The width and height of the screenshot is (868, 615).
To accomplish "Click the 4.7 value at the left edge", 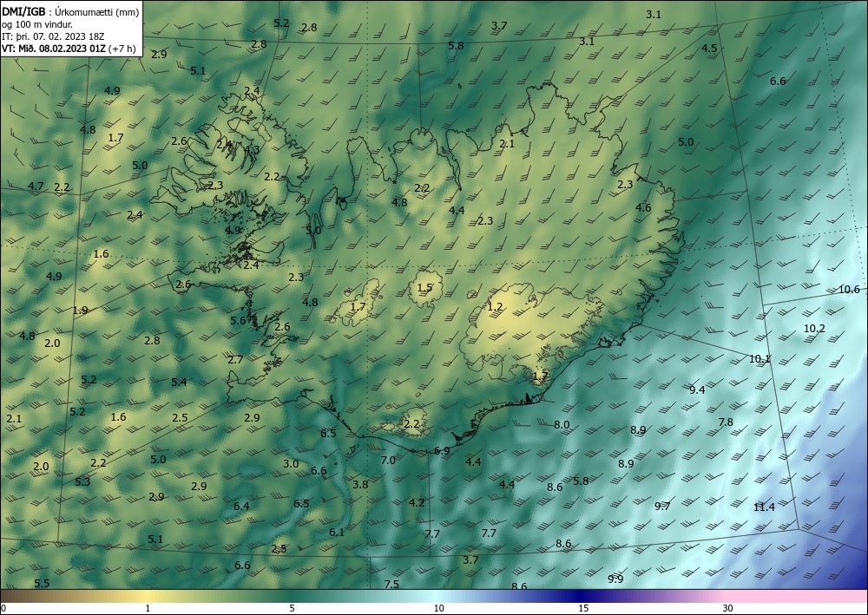I will point(36,186).
